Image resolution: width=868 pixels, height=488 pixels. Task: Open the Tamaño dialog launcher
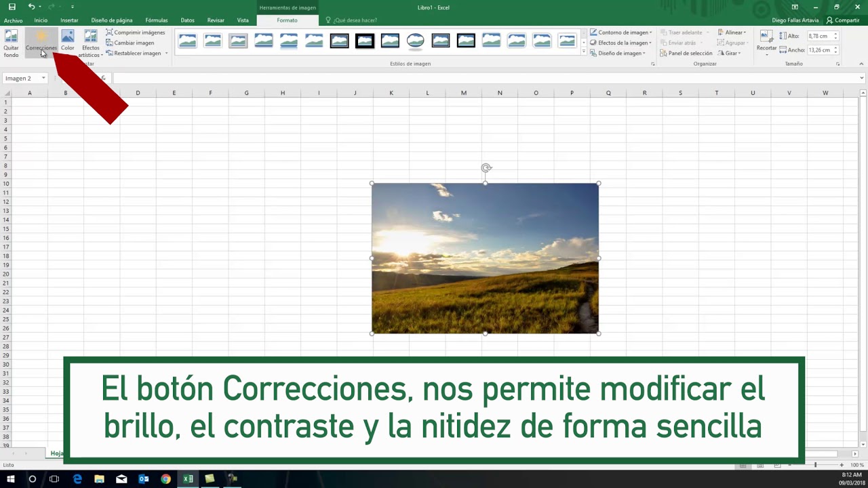(x=838, y=64)
